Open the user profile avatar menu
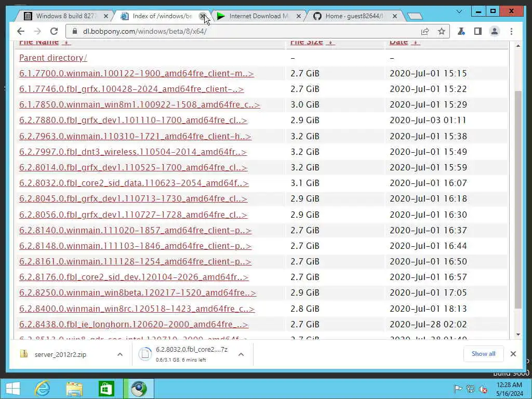Viewport: 532px width, 399px height. click(495, 31)
